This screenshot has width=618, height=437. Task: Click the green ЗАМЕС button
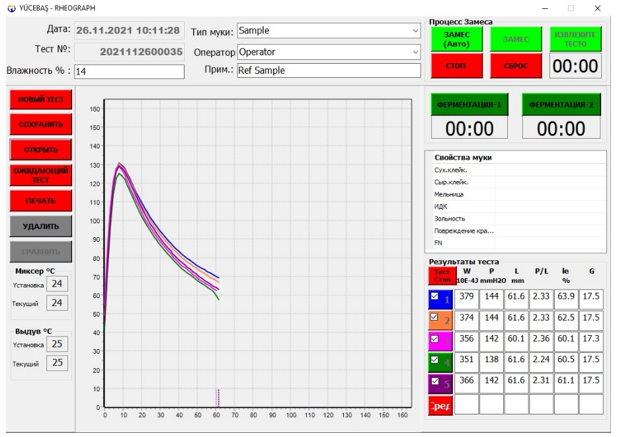pos(516,39)
